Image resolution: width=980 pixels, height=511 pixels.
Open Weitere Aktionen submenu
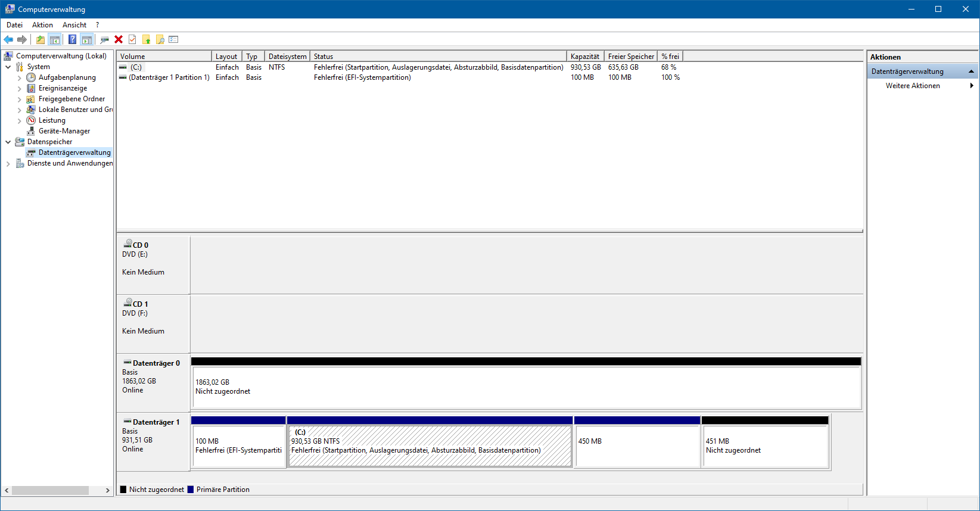[x=922, y=86]
